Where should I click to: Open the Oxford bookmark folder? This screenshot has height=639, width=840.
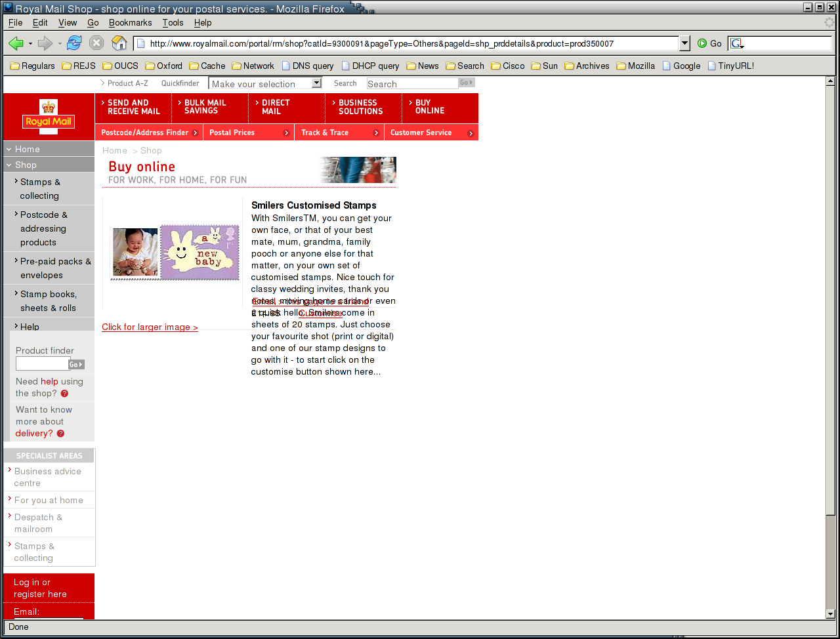[163, 66]
